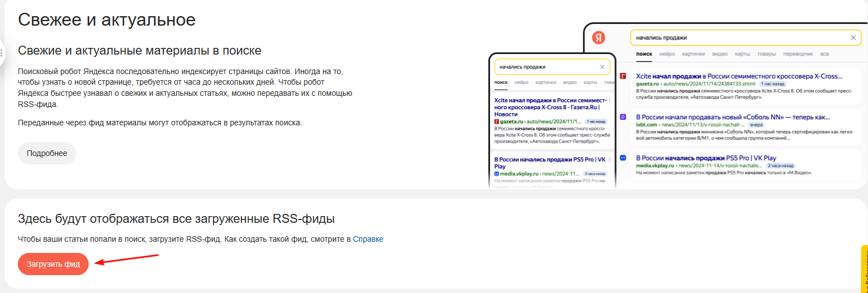
Task: Click the red Yandex Я logo in desktop mockup
Action: 599,38
